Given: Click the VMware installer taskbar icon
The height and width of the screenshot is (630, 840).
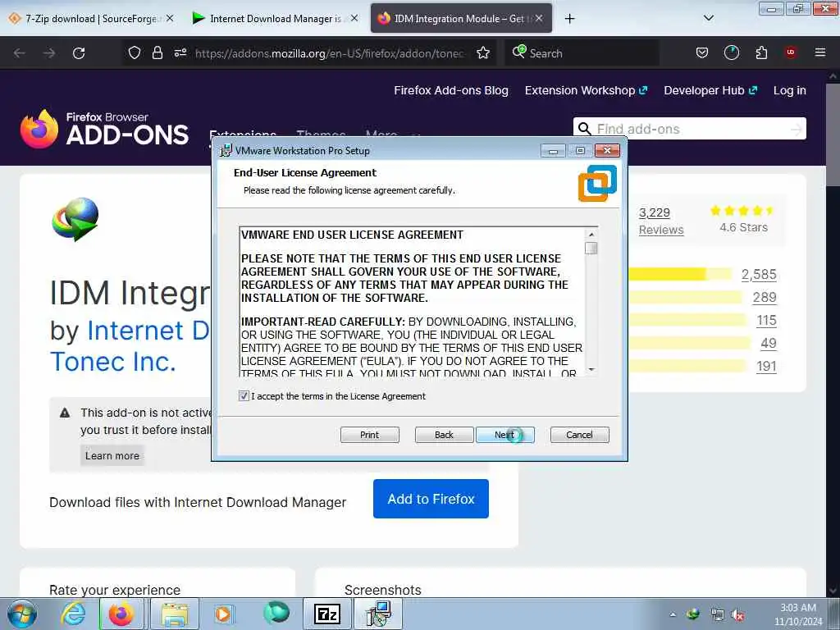Looking at the screenshot, I should pos(378,614).
